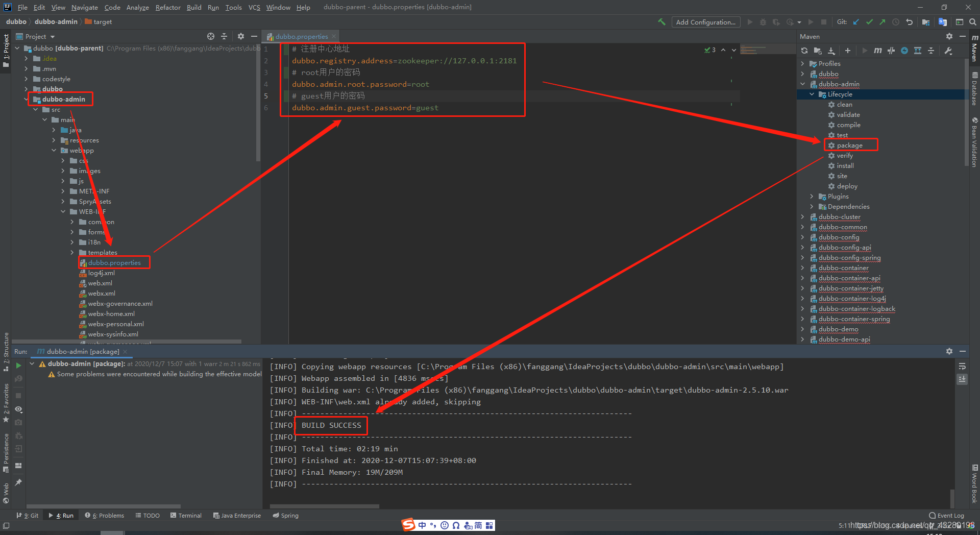Open Maven Settings wrench icon
The height and width of the screenshot is (535, 980).
(948, 51)
